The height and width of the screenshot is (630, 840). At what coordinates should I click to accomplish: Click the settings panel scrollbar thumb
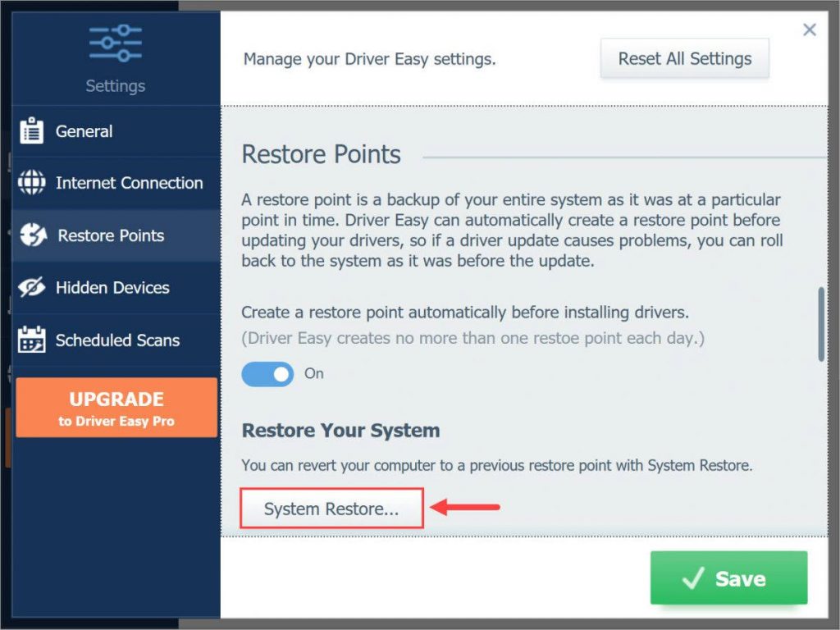click(820, 324)
